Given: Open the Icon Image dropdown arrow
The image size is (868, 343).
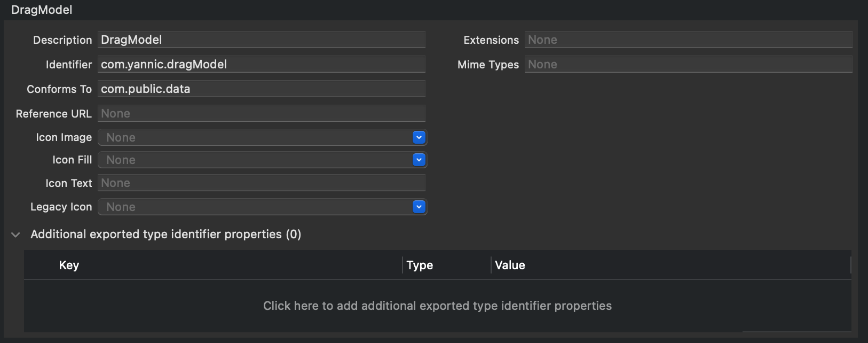Looking at the screenshot, I should (x=419, y=137).
